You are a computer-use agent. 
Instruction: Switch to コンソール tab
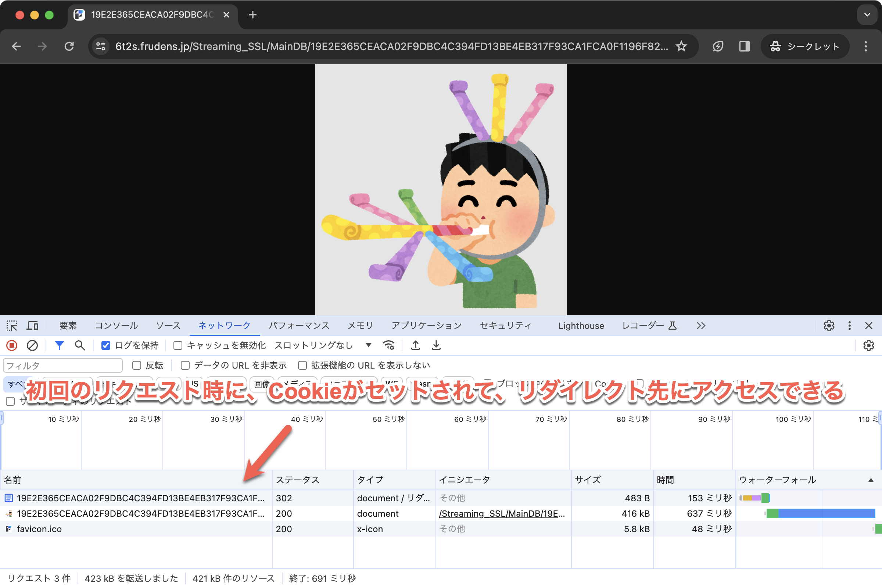click(x=116, y=326)
